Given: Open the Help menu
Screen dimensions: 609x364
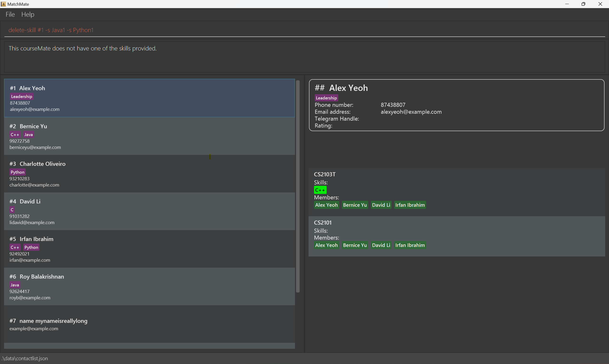Looking at the screenshot, I should pyautogui.click(x=28, y=15).
